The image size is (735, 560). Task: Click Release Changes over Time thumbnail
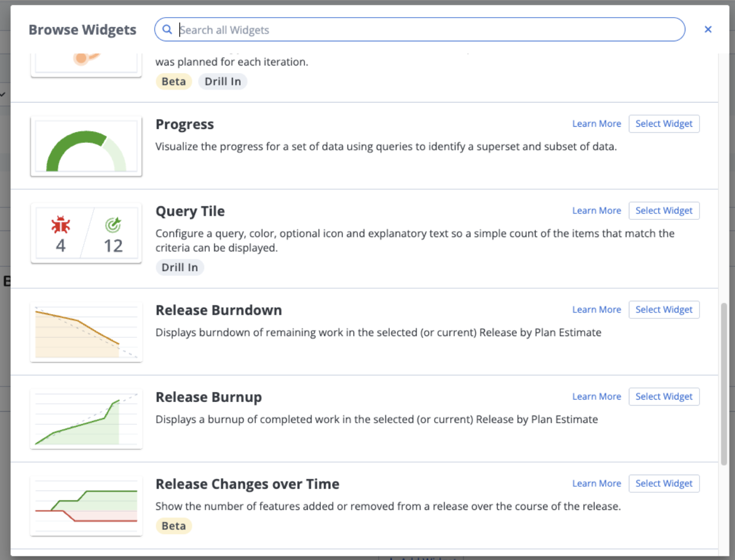pyautogui.click(x=86, y=506)
